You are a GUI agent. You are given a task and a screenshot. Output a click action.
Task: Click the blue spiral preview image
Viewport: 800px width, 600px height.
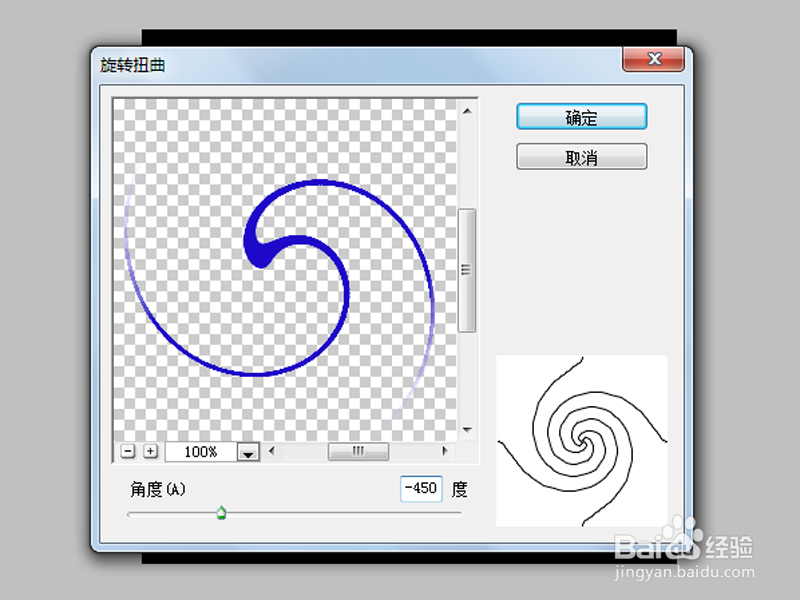click(x=285, y=269)
